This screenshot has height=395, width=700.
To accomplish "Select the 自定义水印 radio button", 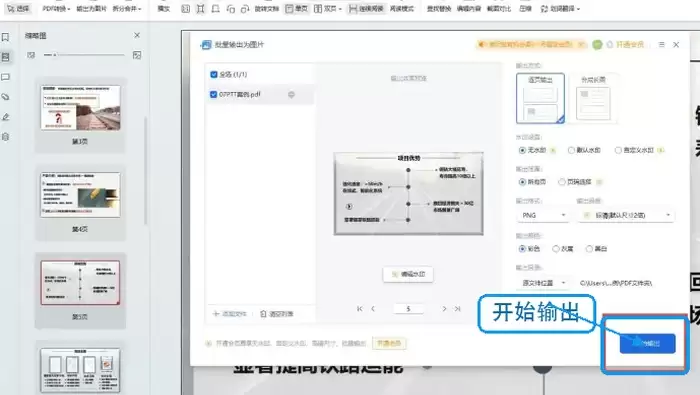I will [618, 150].
